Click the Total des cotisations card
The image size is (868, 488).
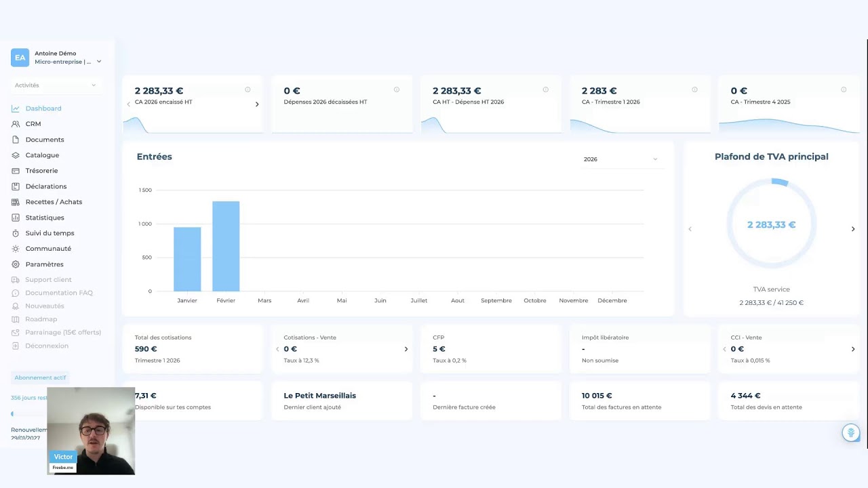(x=193, y=349)
